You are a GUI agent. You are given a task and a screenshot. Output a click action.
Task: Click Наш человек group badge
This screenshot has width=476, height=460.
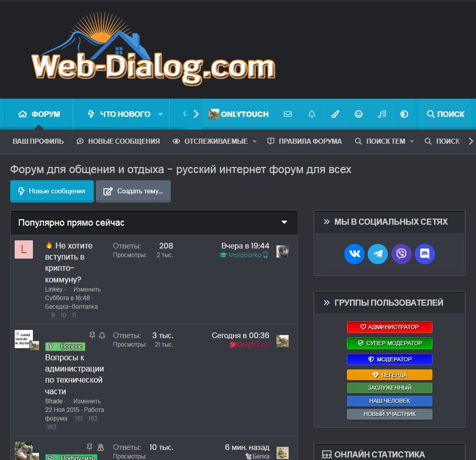click(x=389, y=401)
